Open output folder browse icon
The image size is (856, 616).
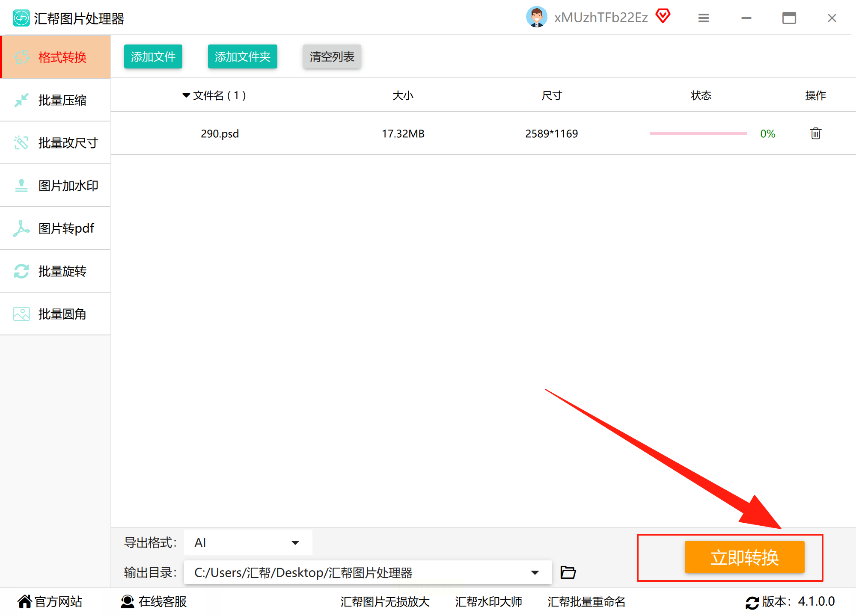568,572
